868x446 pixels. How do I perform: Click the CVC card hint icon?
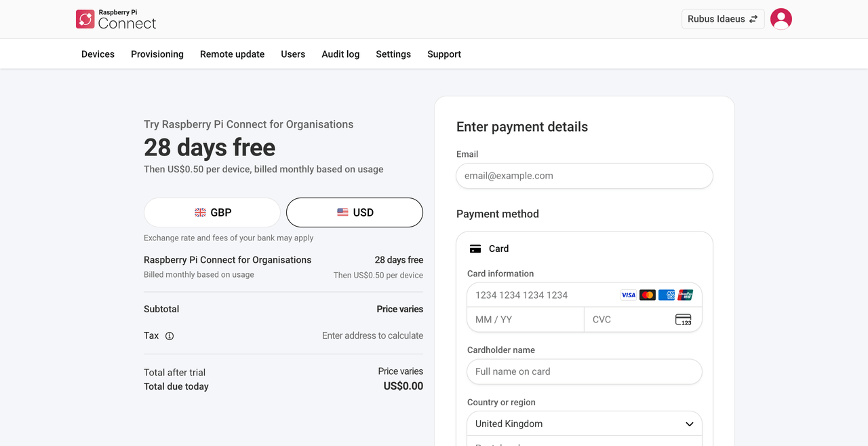(x=684, y=320)
